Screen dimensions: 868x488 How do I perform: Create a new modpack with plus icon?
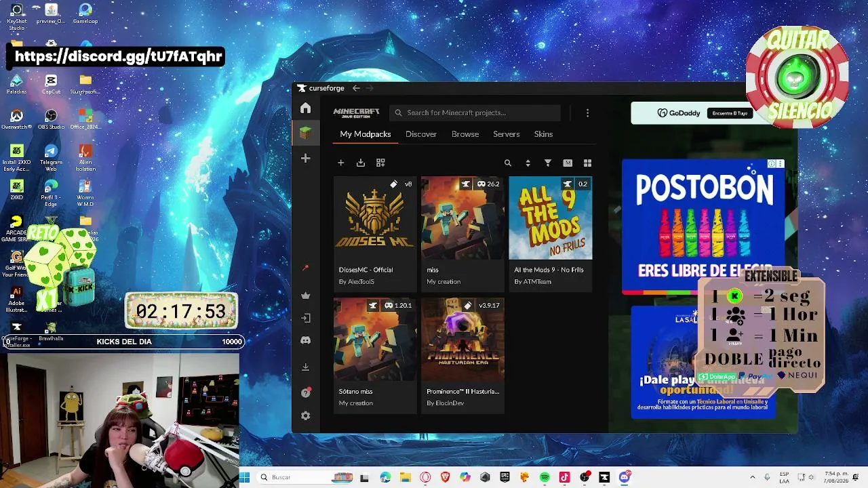[341, 163]
